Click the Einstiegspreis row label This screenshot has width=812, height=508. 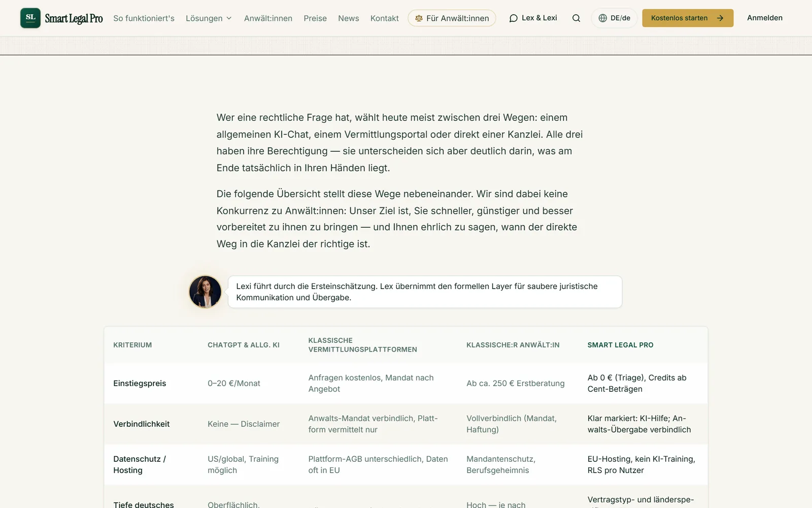[140, 383]
